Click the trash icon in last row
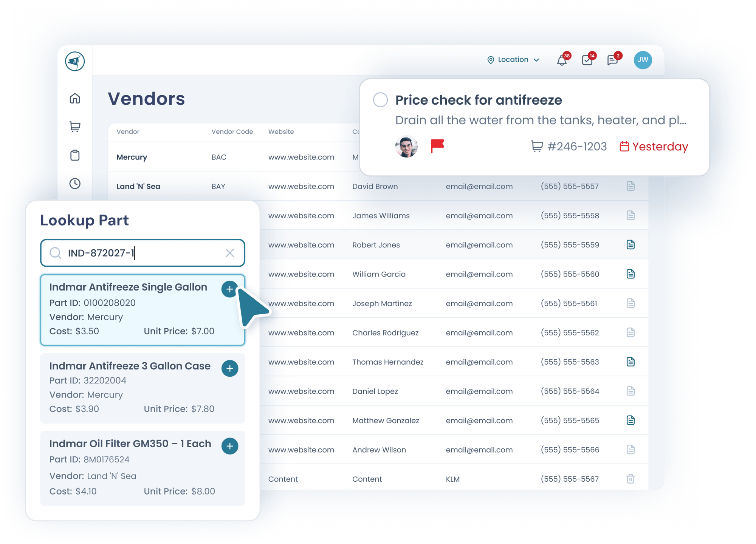 (631, 479)
